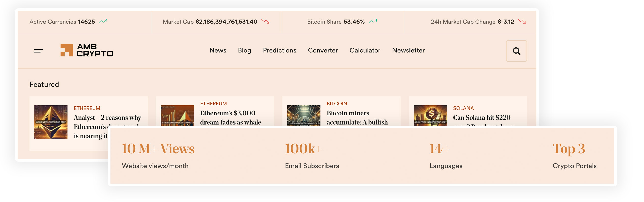Click the 24h Market Cap Change down arrow
The image size is (644, 202).
pyautogui.click(x=522, y=21)
